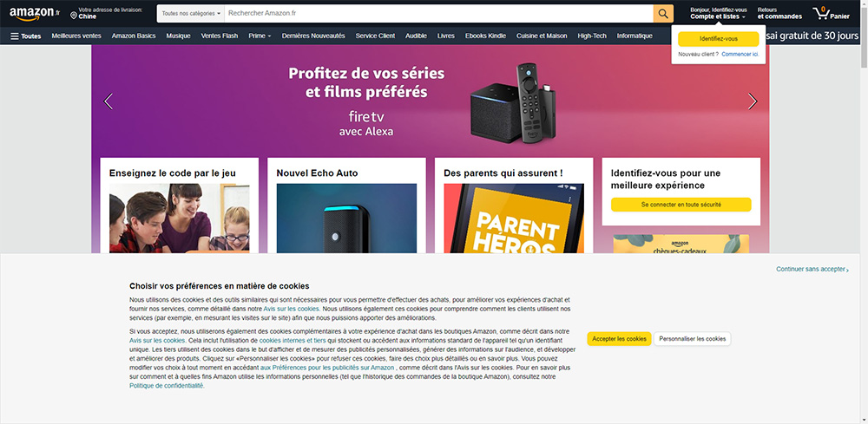
Task: Click the Amazon.fr logo
Action: 34,13
